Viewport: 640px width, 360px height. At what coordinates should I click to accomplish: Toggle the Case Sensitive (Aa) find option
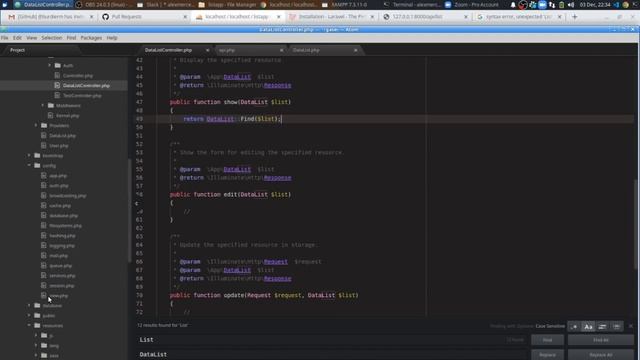[x=588, y=327]
